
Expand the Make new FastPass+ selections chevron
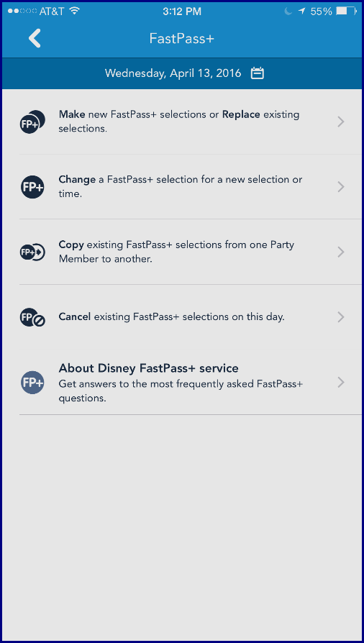(x=340, y=122)
